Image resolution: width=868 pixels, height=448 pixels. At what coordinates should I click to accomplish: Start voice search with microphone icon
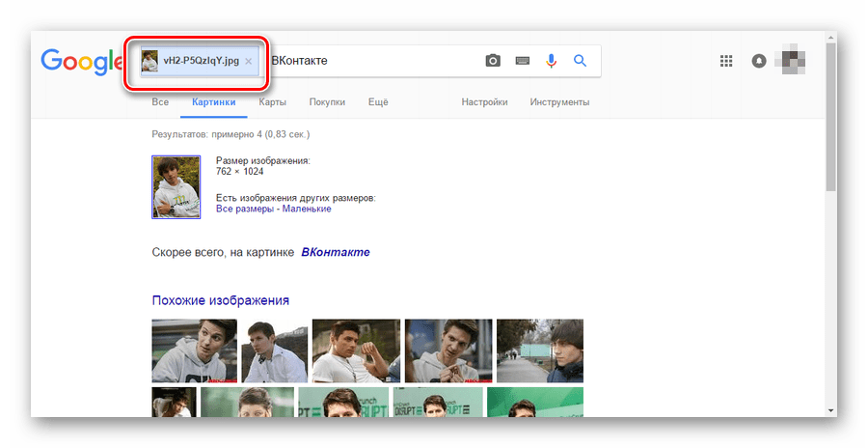click(x=551, y=61)
